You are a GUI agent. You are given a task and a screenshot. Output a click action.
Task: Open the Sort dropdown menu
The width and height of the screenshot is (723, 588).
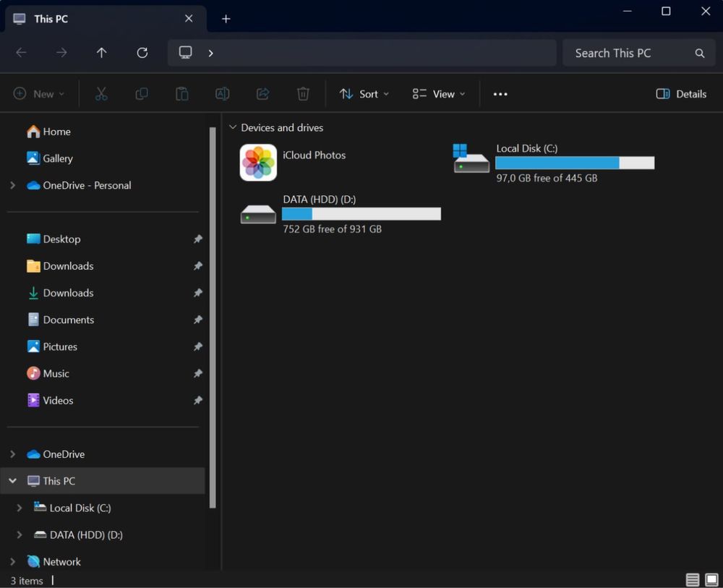[x=364, y=94]
